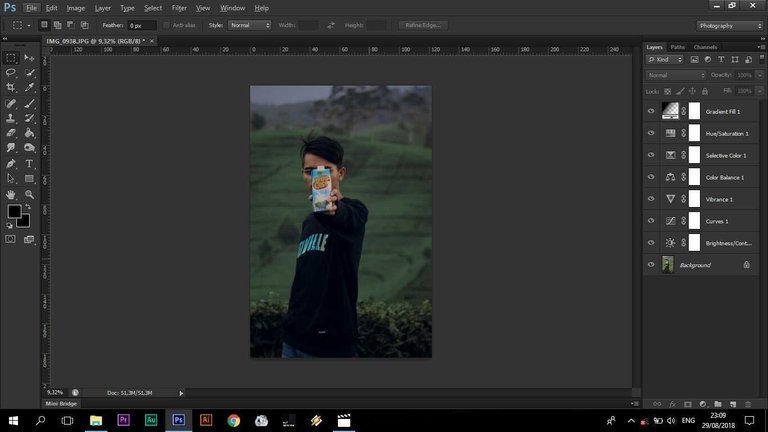The image size is (768, 432).
Task: Select the Horizontal Type tool
Action: (29, 164)
